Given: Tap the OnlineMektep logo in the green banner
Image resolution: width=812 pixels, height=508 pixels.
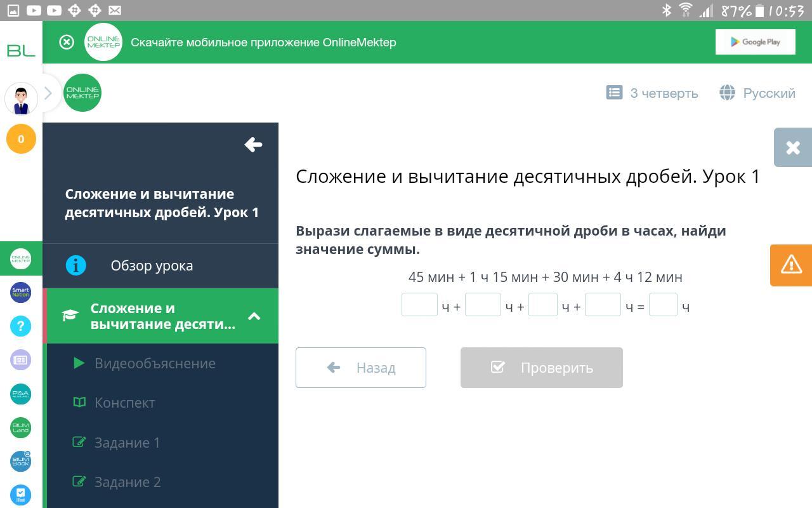Looking at the screenshot, I should (x=103, y=42).
